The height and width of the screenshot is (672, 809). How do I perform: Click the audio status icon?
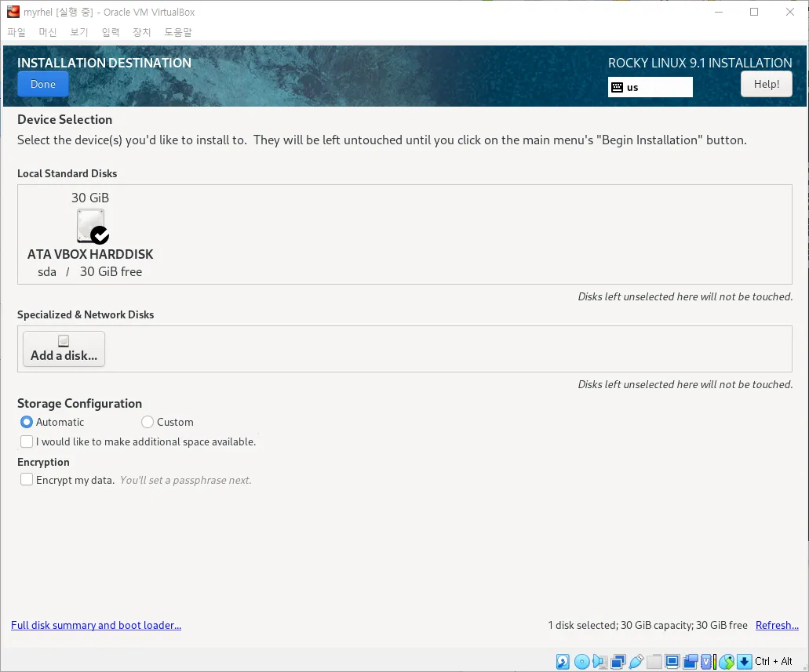(600, 661)
